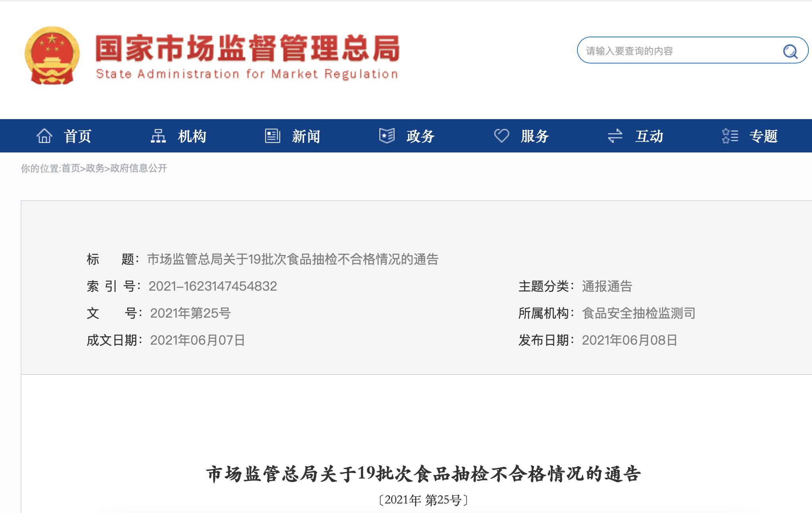Screen dimensions: 812x513
Task: Click the home icon in navigation bar
Action: pos(45,136)
